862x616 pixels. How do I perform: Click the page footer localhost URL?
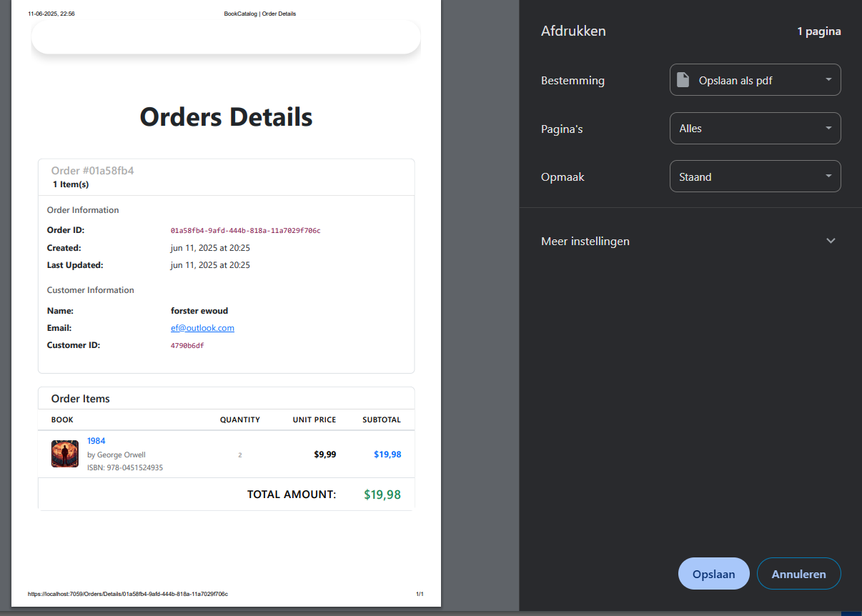(x=128, y=594)
